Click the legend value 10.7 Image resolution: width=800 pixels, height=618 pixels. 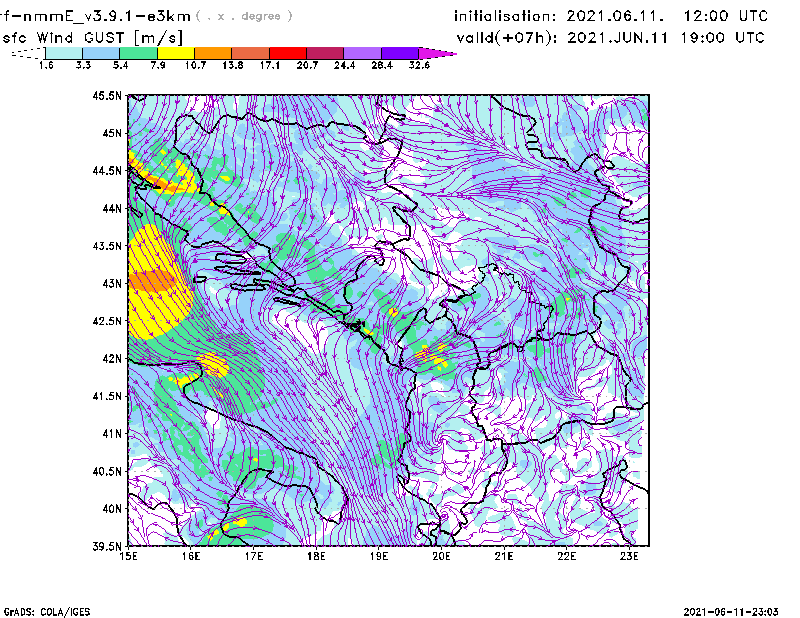pos(195,65)
